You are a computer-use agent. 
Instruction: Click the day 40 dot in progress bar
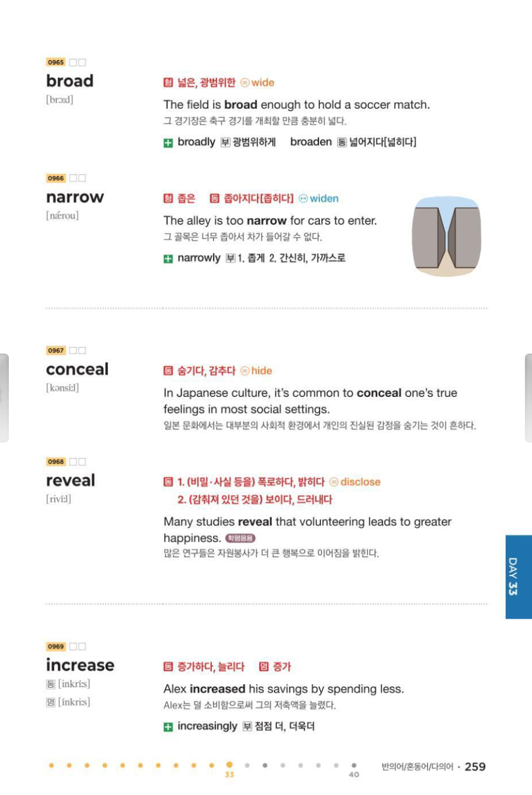pyautogui.click(x=354, y=766)
